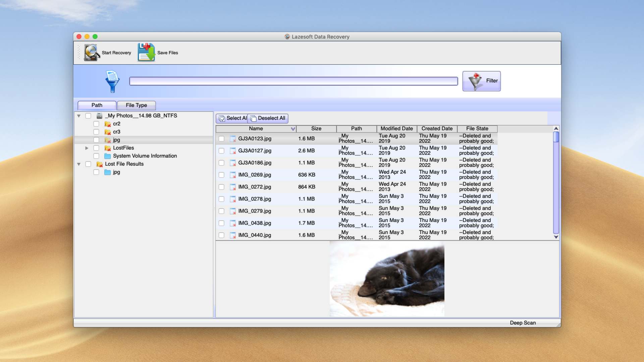Click file icon of GJ3A0186.jpg
The width and height of the screenshot is (644, 362).
(233, 163)
